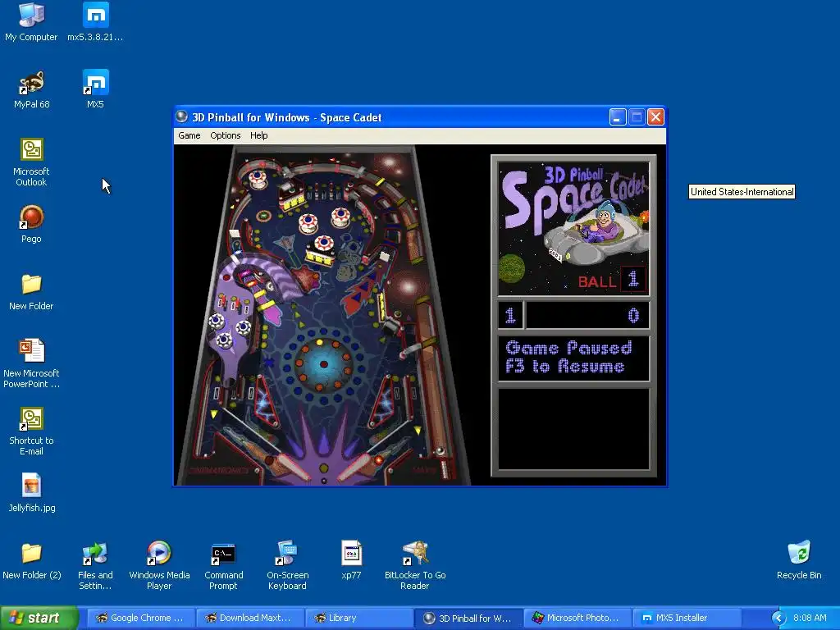
Task: Select the Recycle Bin icon
Action: point(799,560)
